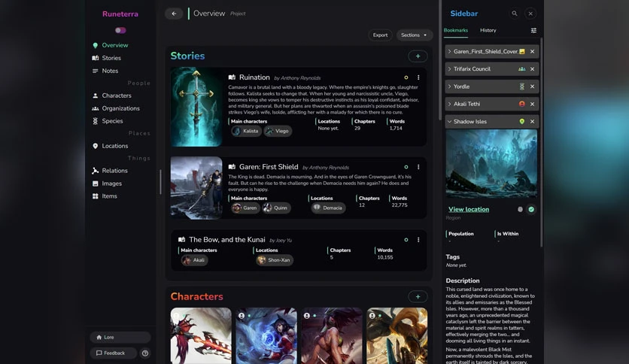629x364 pixels.
Task: Add a new character with plus button
Action: (x=418, y=296)
